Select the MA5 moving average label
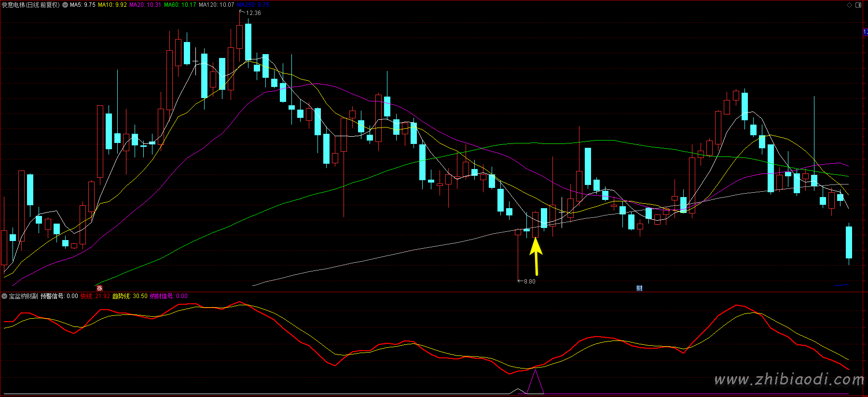The image size is (868, 397). coord(83,5)
